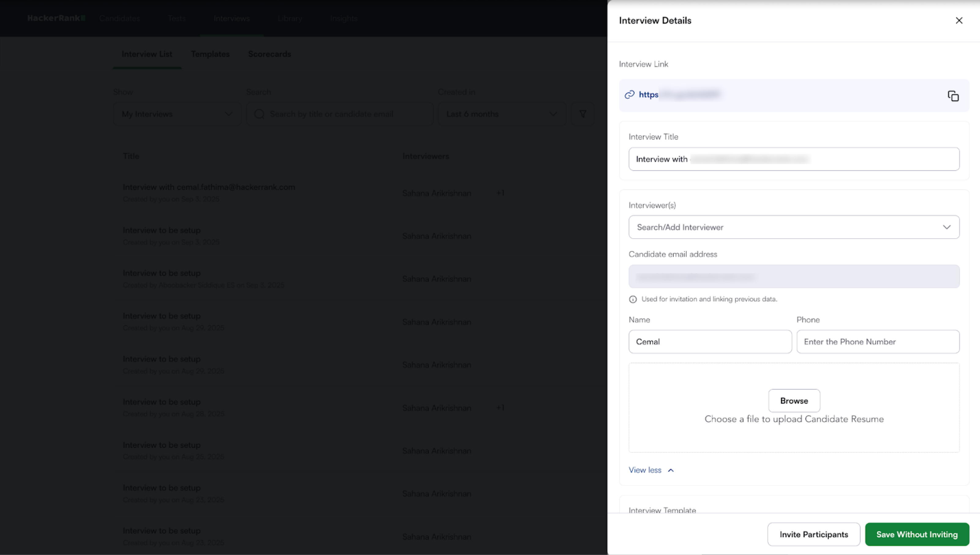Viewport: 980px width, 555px height.
Task: Focus the Phone number field
Action: [x=878, y=342]
